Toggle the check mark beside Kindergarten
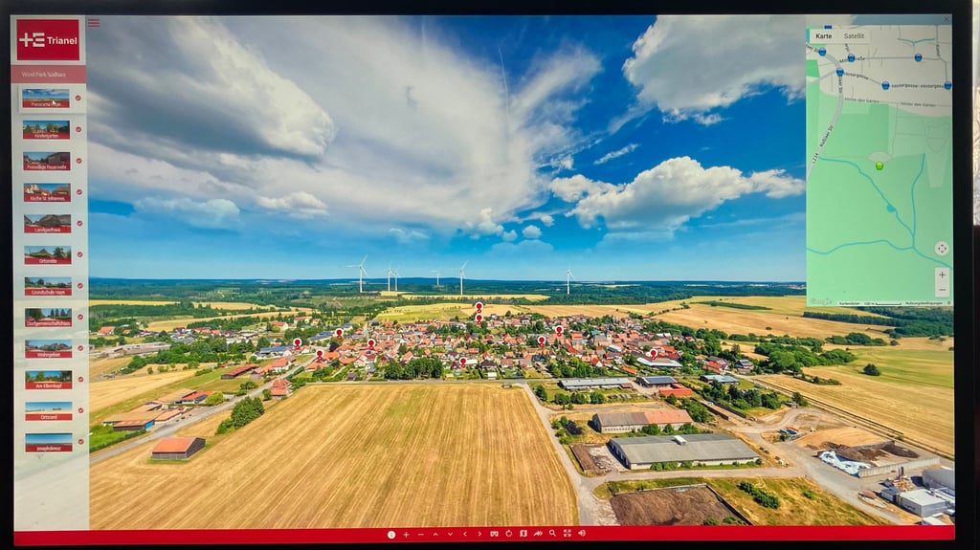 tap(78, 129)
